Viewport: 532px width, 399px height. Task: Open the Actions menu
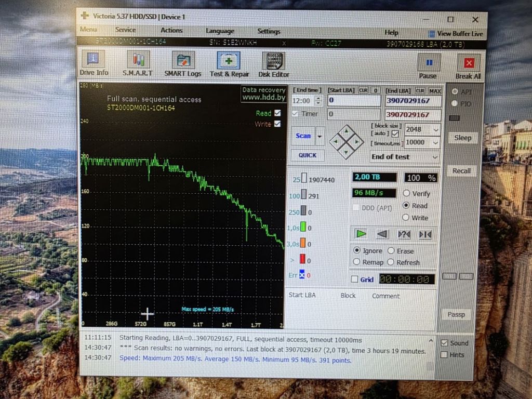(171, 30)
